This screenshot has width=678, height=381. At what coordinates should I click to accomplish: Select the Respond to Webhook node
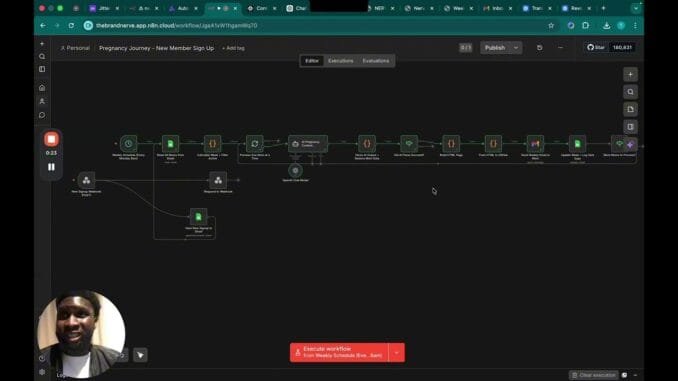click(218, 180)
